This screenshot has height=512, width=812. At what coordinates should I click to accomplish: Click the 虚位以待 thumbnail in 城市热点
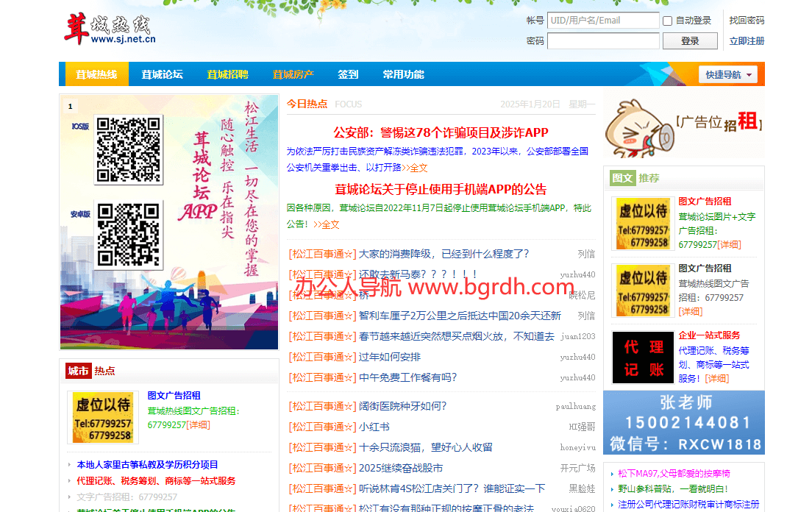coord(103,417)
